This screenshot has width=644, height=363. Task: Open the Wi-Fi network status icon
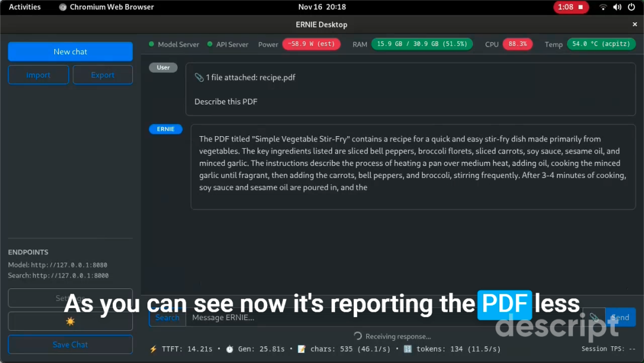[603, 7]
